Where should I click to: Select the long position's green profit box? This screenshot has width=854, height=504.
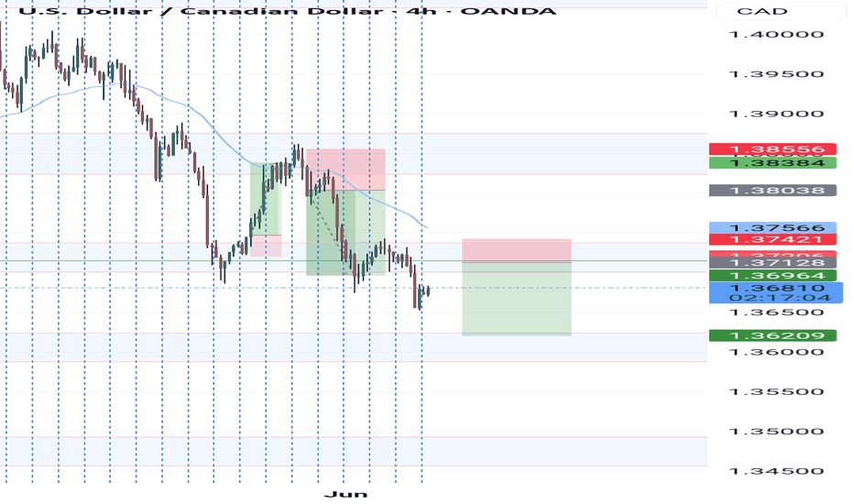click(266, 200)
